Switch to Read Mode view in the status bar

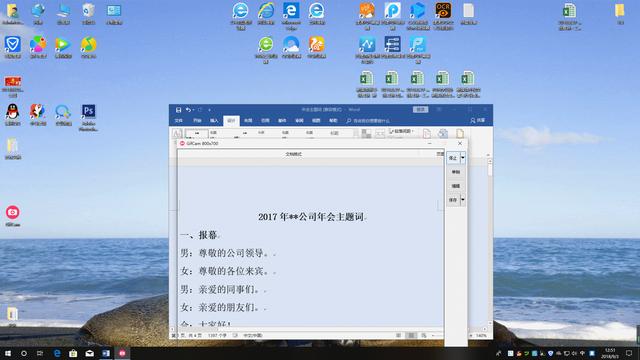398,336
